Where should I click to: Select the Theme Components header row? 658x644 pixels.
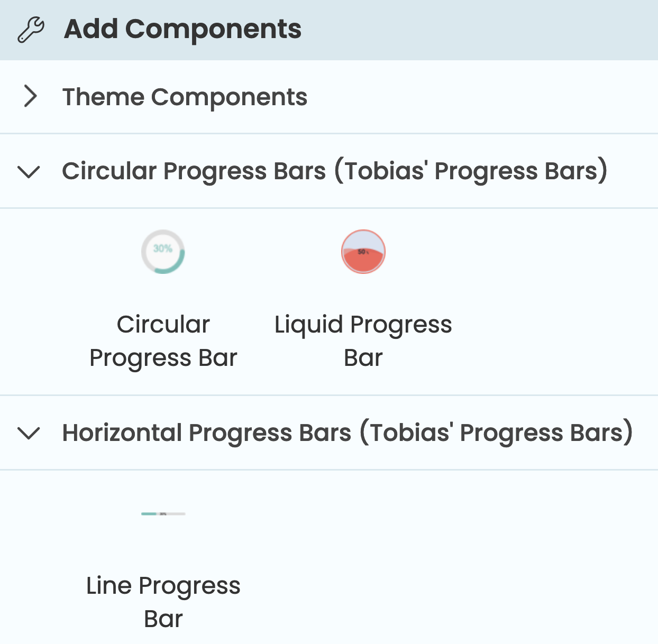[185, 97]
